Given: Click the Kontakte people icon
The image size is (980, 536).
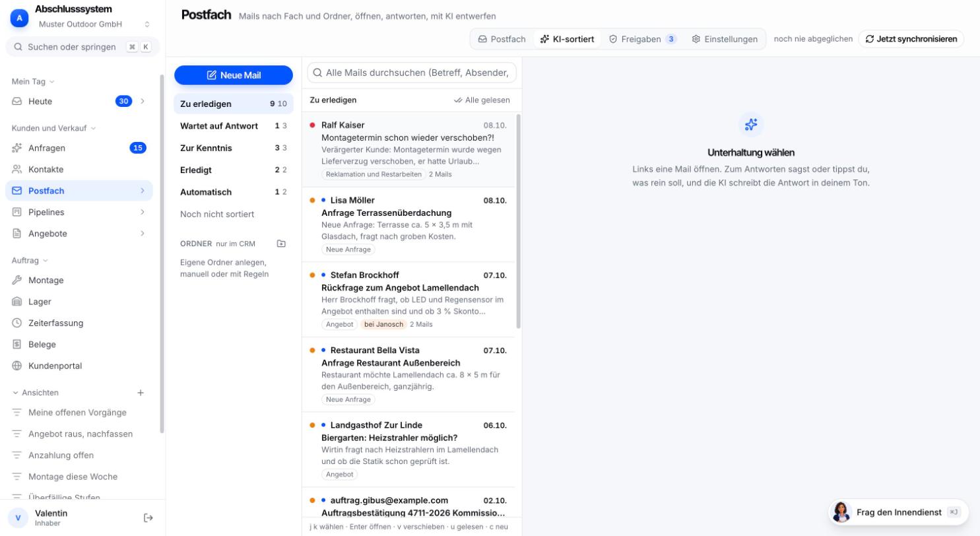Looking at the screenshot, I should (x=17, y=169).
